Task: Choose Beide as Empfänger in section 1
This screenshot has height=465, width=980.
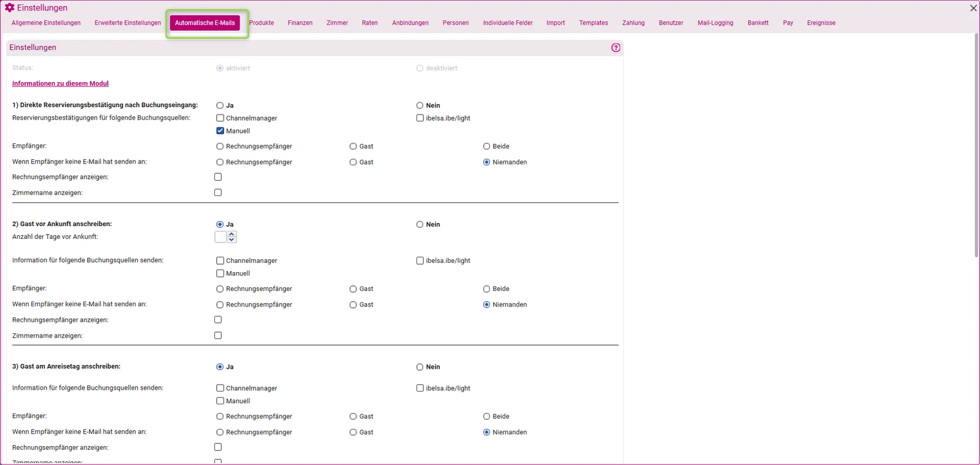Action: [486, 146]
